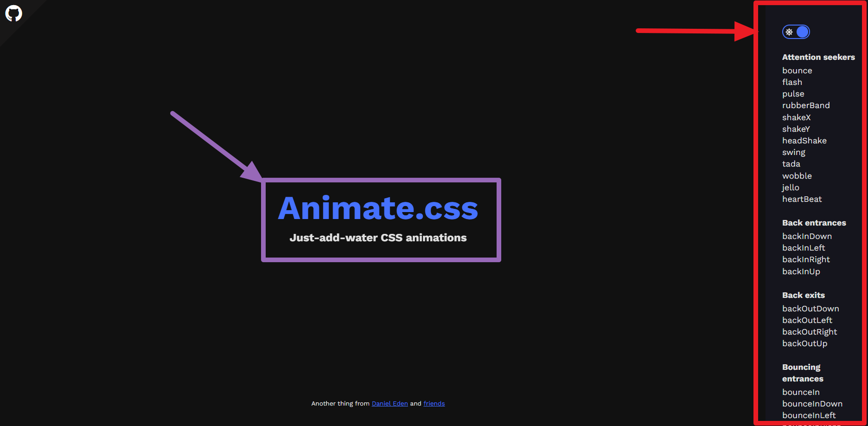Run the tada animation
Screen dimensions: 868x426
pyautogui.click(x=791, y=164)
